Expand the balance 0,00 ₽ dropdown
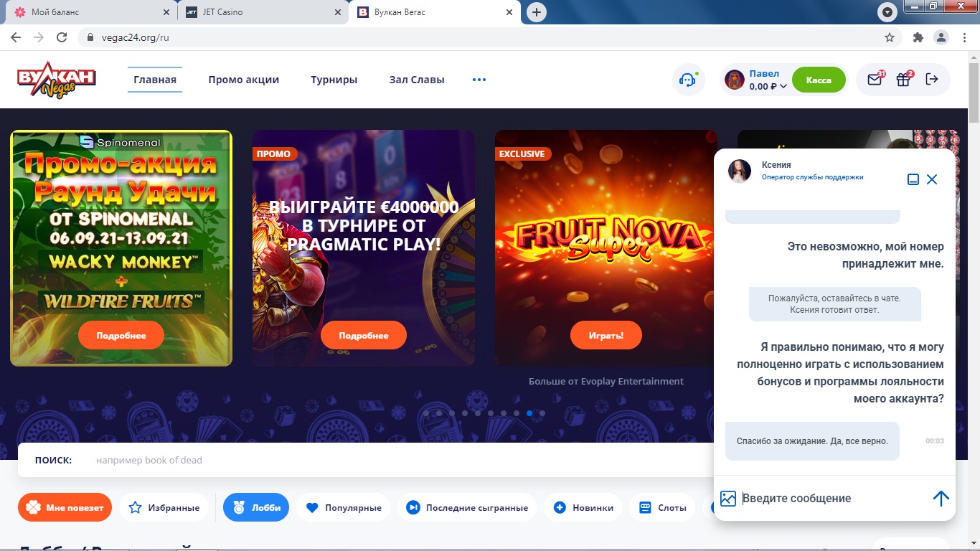The image size is (980, 551). coord(768,86)
